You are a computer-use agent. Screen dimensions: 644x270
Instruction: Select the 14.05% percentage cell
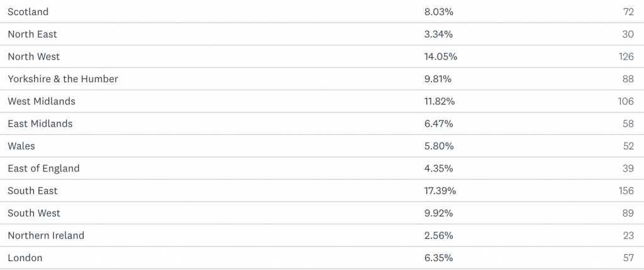point(441,57)
